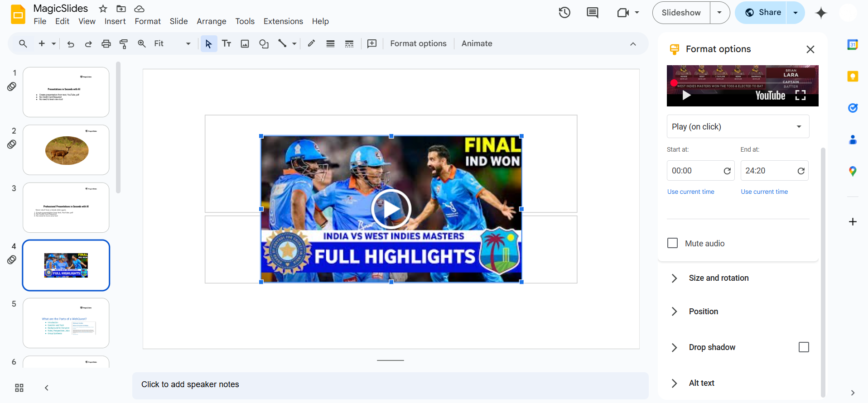Open version history clock icon
Image resolution: width=868 pixels, height=403 pixels.
coord(564,13)
